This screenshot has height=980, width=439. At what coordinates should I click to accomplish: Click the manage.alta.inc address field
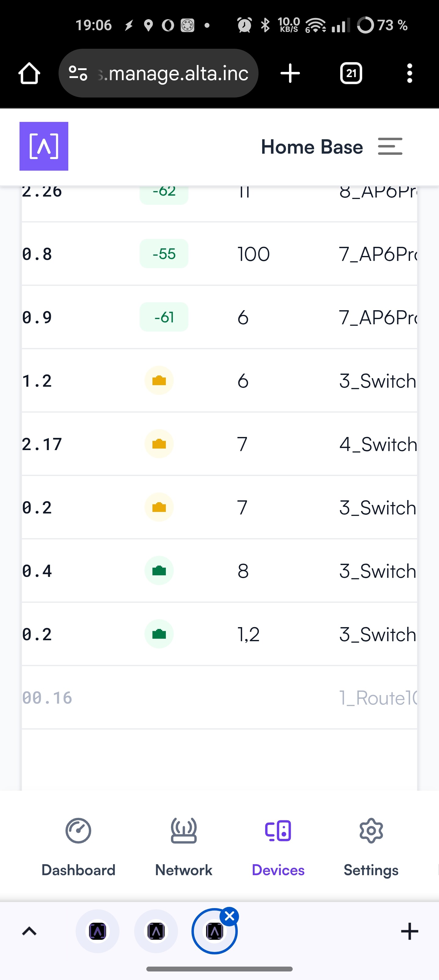tap(175, 73)
